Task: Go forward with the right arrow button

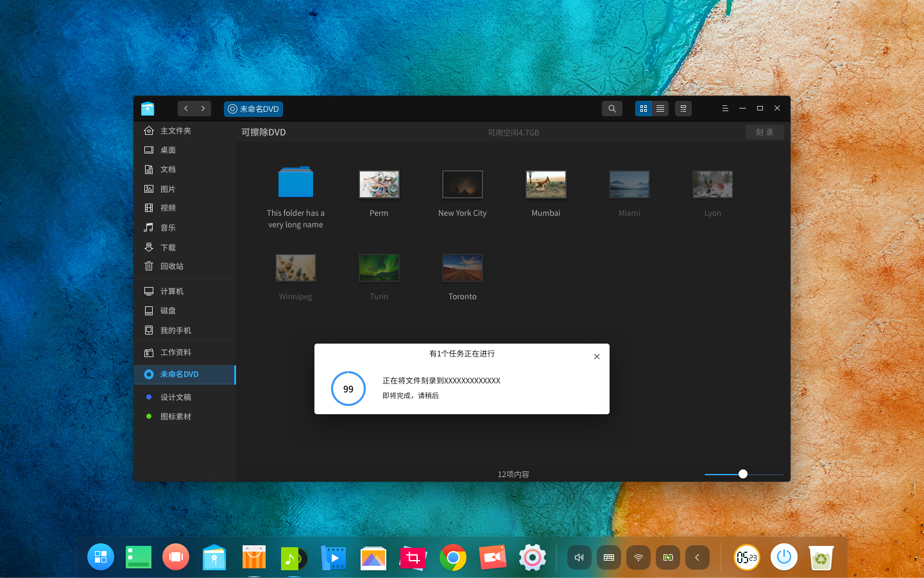Action: pyautogui.click(x=203, y=109)
